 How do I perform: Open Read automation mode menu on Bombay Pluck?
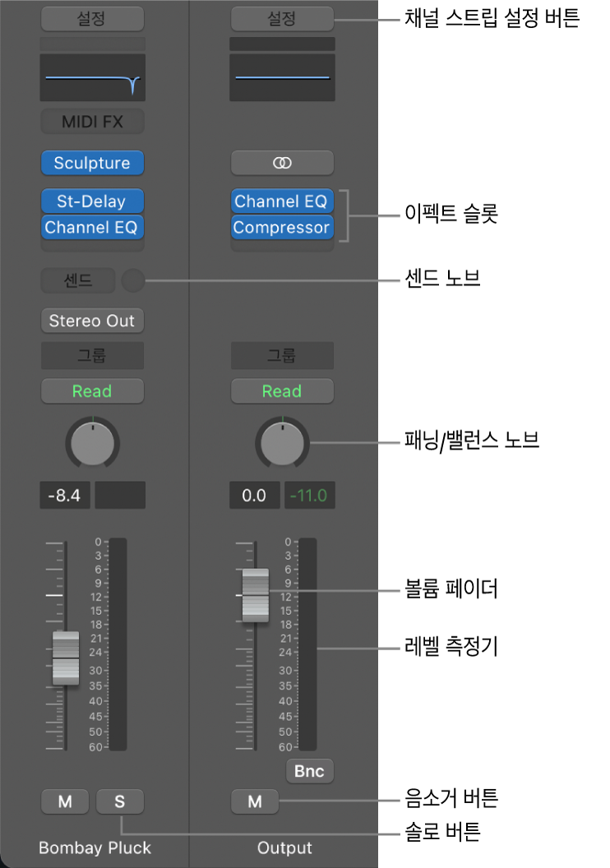(92, 390)
